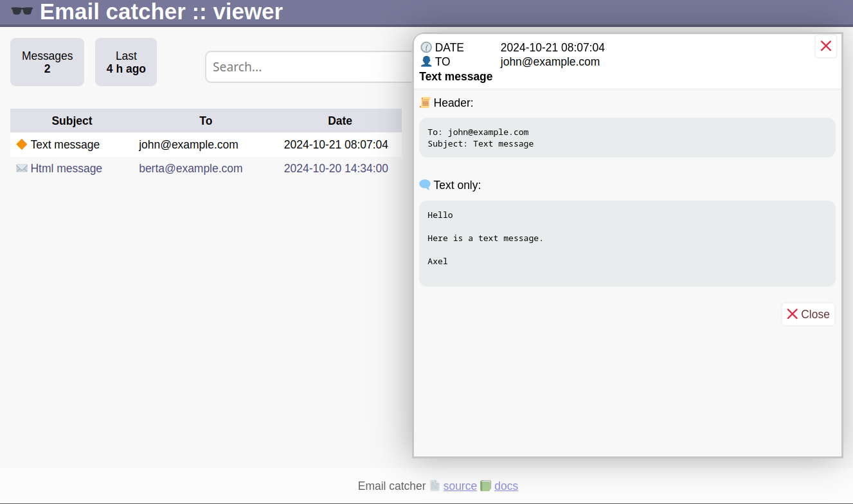Open the Text message row subject
853x504 pixels.
pyautogui.click(x=65, y=145)
